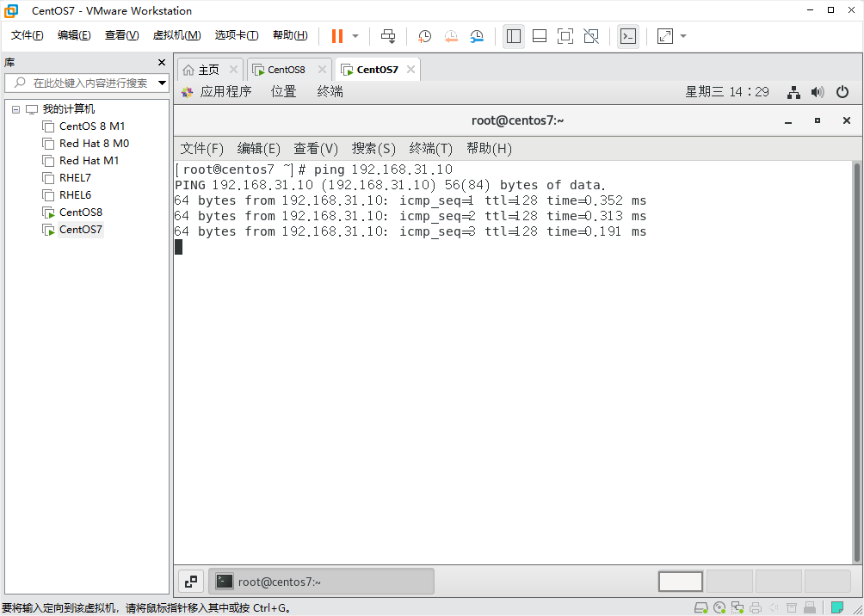Open the VMware 编辑(E) menu
The image size is (864, 616).
[x=74, y=35]
